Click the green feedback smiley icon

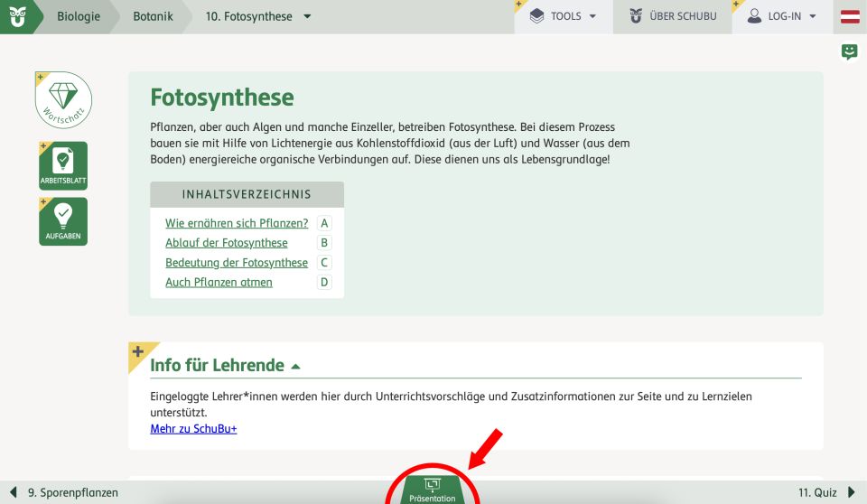[x=849, y=51]
